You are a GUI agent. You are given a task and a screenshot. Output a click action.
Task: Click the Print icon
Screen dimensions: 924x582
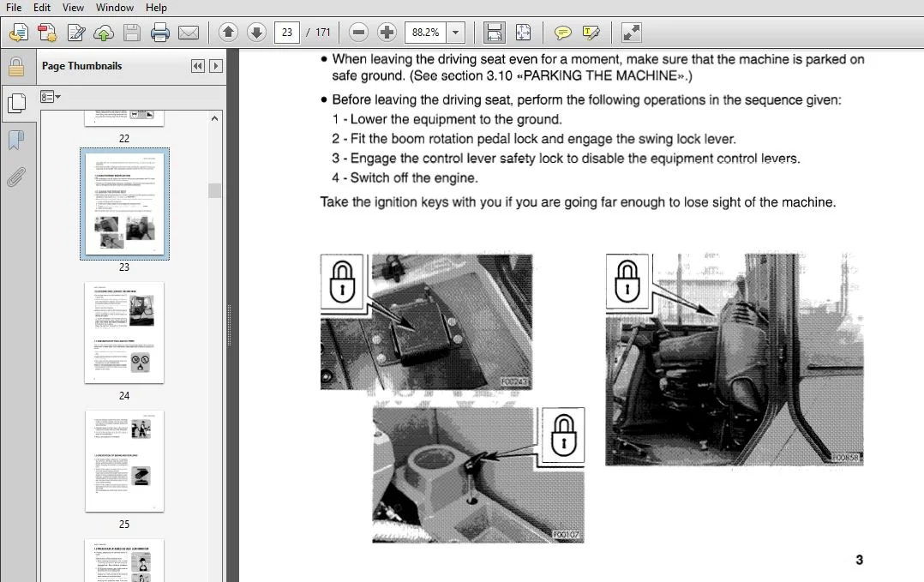159,33
